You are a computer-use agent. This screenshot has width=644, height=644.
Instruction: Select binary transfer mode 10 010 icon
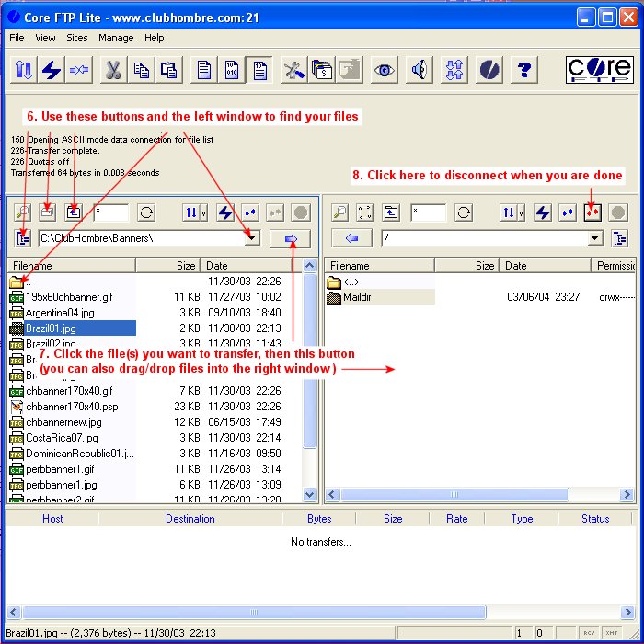(x=231, y=70)
